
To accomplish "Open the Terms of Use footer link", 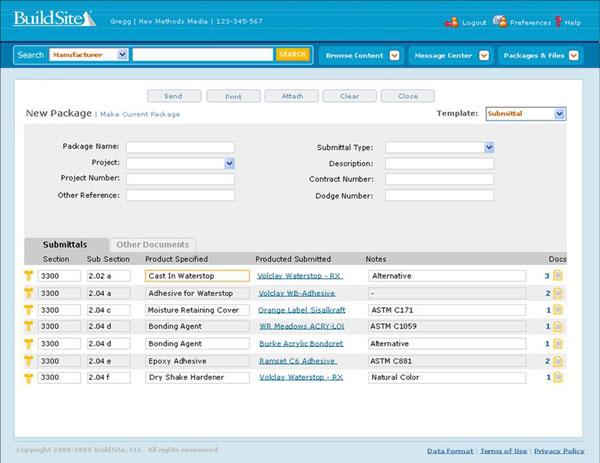I will (x=504, y=451).
